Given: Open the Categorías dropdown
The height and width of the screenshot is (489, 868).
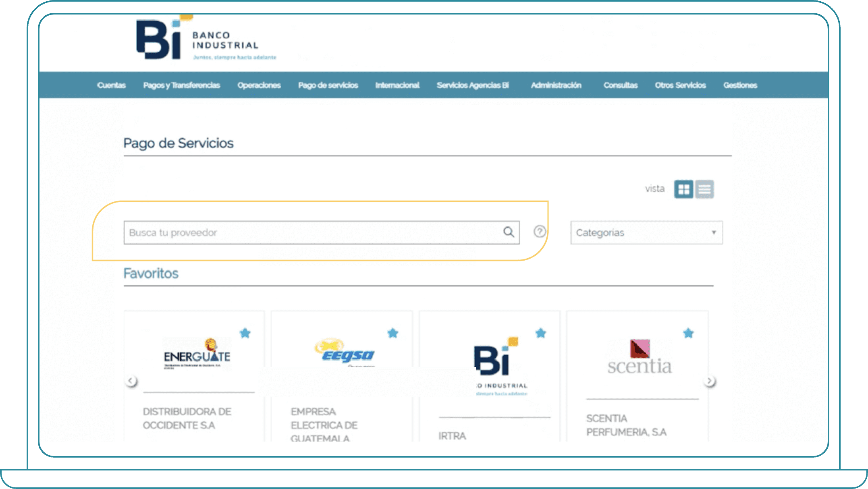Looking at the screenshot, I should 646,232.
